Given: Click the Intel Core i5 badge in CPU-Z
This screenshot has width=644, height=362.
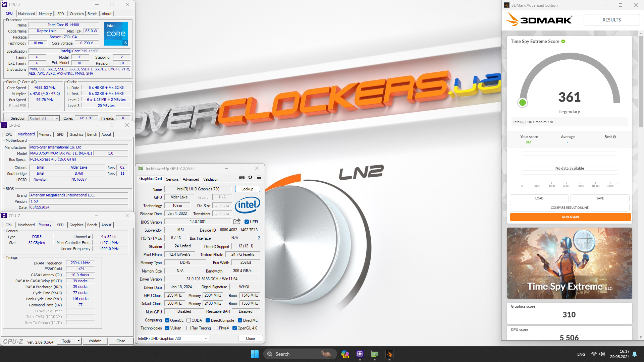Looking at the screenshot, I should 116,34.
